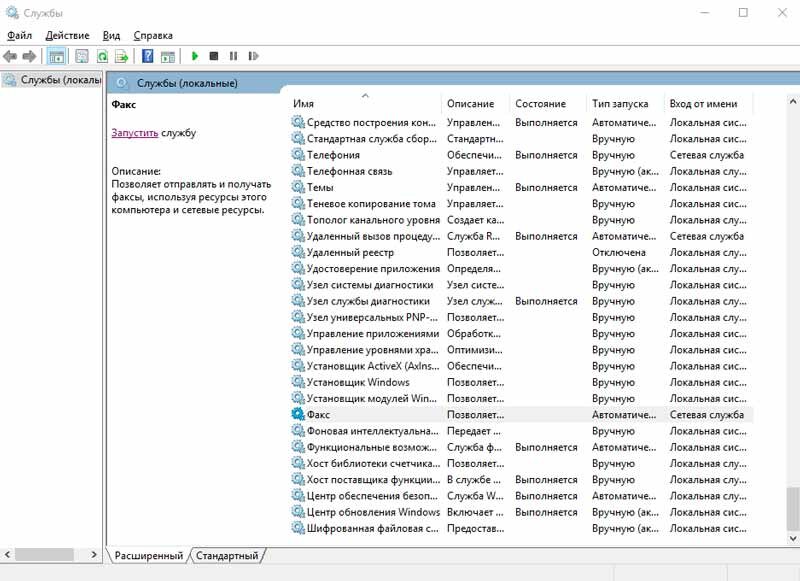The image size is (800, 581).
Task: Toggle the console tree pane icon
Action: click(56, 56)
